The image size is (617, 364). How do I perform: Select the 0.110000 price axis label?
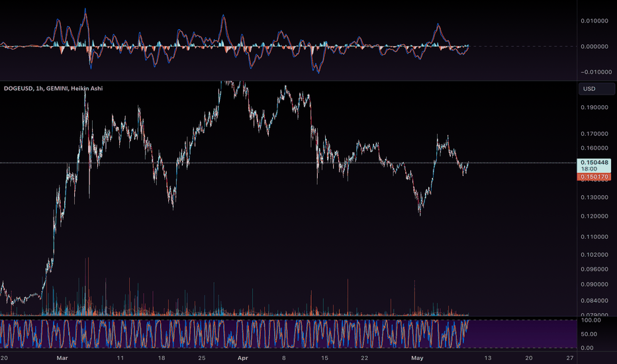pyautogui.click(x=594, y=236)
